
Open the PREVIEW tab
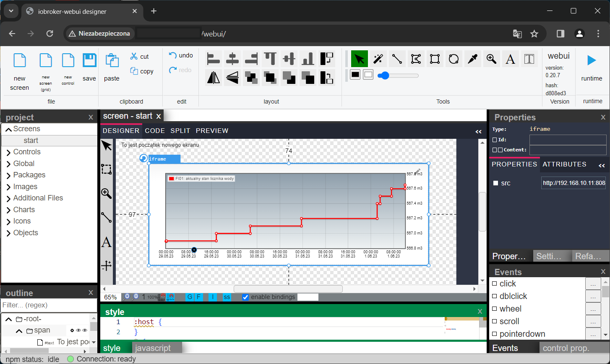click(212, 131)
